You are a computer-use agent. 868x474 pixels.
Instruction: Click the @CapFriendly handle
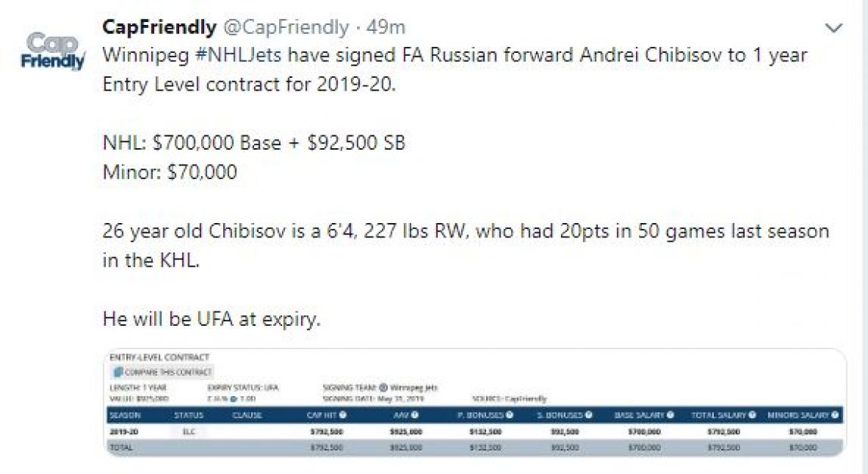coord(286,26)
